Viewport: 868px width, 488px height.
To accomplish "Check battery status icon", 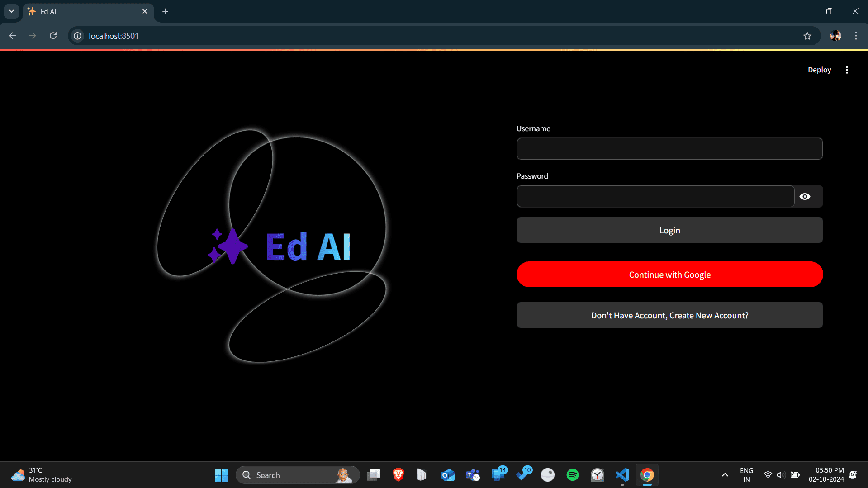I will tap(795, 475).
